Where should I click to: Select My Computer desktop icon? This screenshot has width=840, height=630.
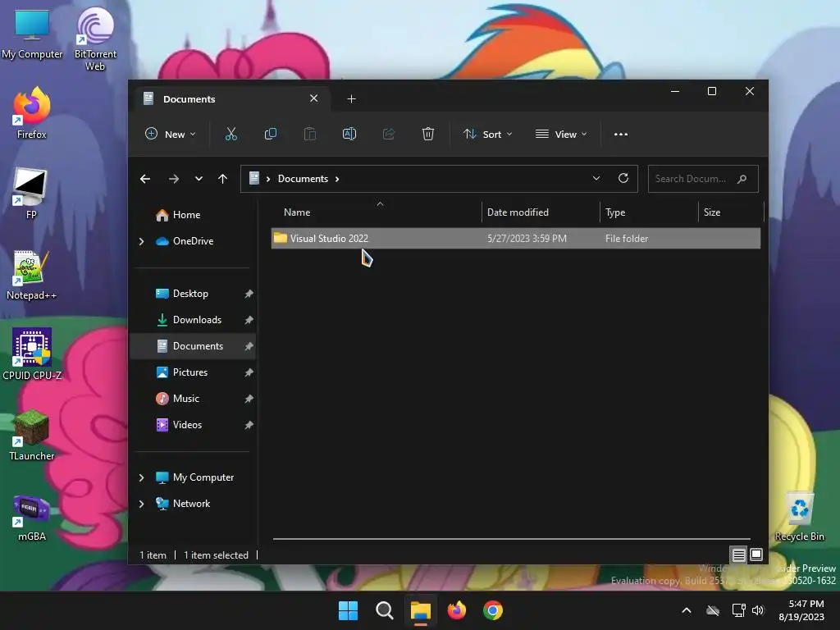click(x=32, y=33)
